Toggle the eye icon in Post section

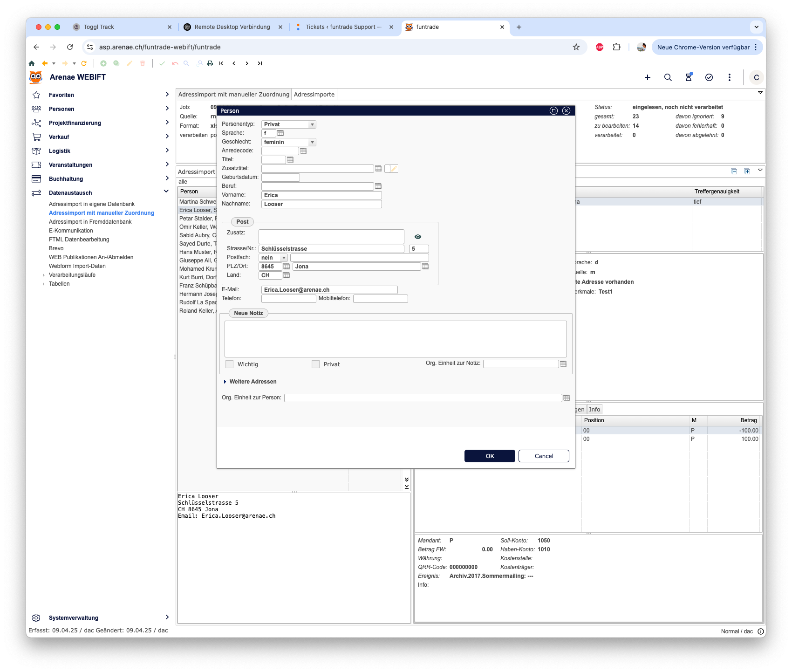(x=418, y=237)
